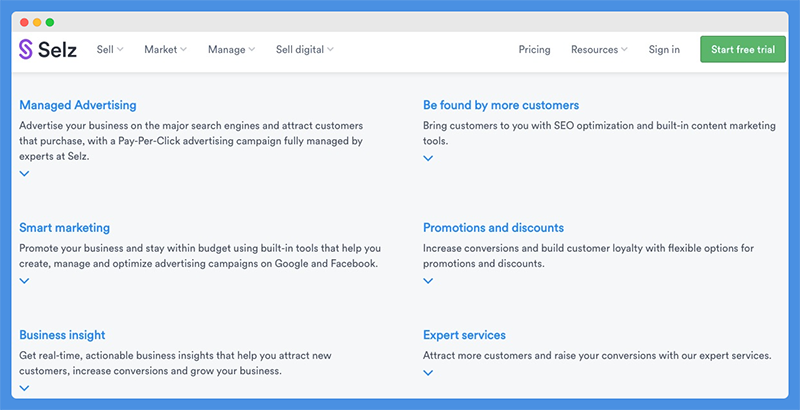Expand Be found by more customers chevron
The height and width of the screenshot is (410, 800).
click(428, 158)
